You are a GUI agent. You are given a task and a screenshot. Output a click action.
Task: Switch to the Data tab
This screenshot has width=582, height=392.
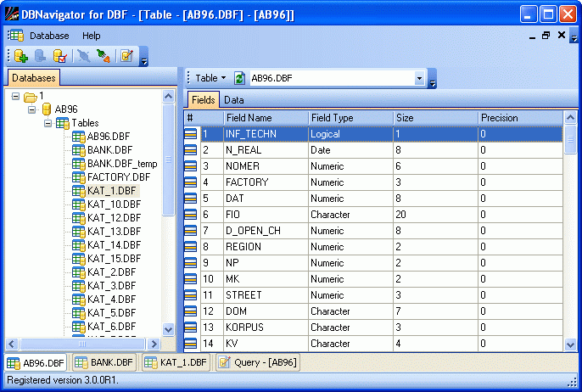tap(233, 100)
